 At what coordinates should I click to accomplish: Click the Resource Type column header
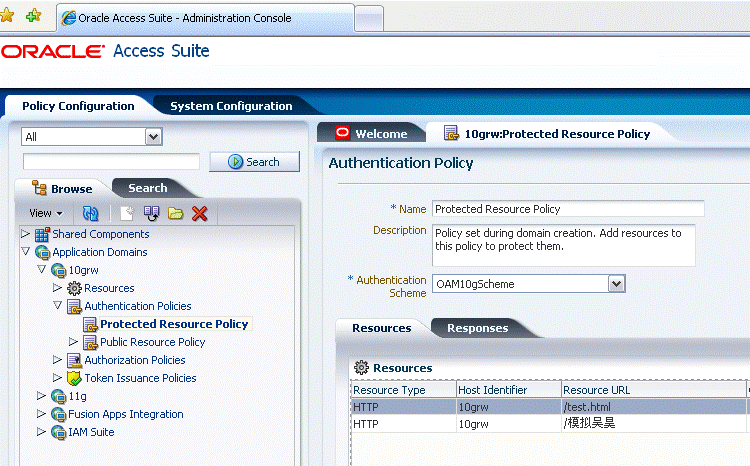pos(404,390)
